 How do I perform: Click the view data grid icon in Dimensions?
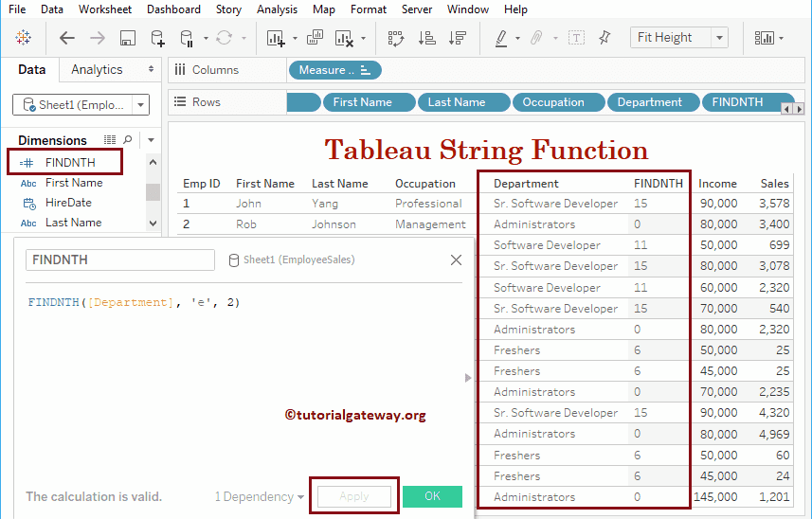pos(110,140)
